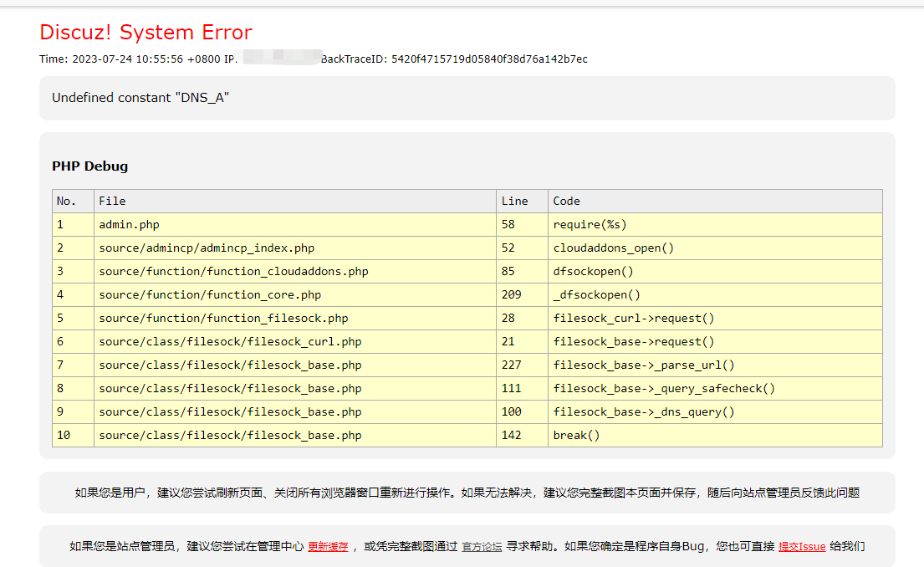Click the "No." column header
Screen dimensions: 924x567
(73, 201)
